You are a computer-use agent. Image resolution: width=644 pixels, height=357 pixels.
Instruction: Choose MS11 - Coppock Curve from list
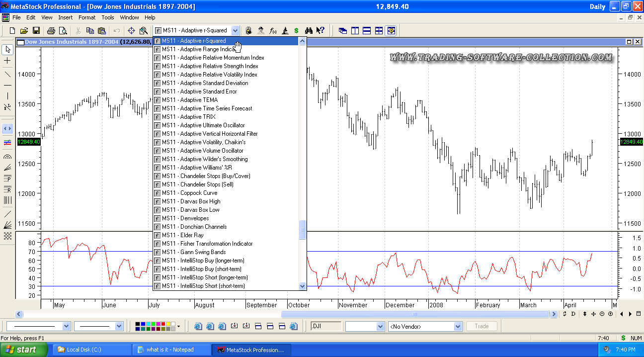pos(198,193)
